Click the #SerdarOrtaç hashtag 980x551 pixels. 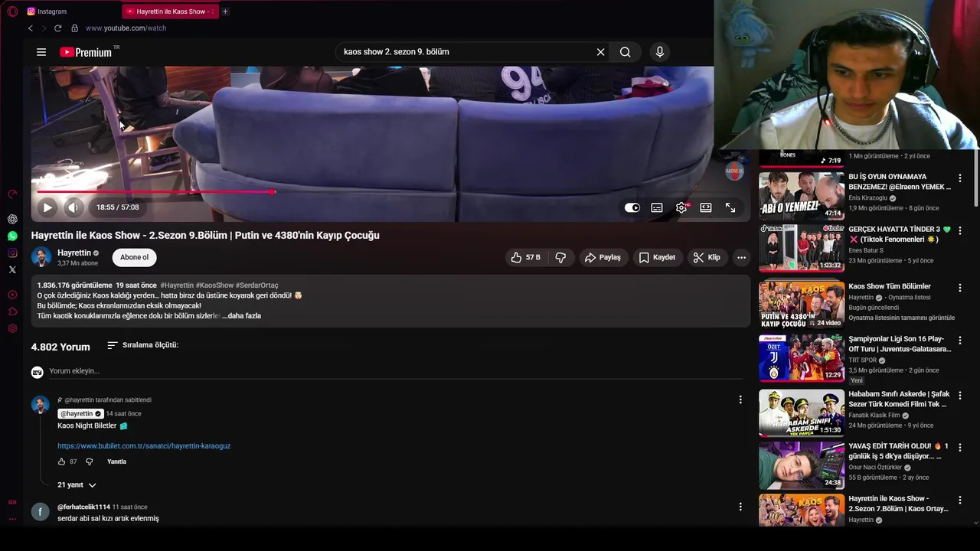(x=257, y=285)
